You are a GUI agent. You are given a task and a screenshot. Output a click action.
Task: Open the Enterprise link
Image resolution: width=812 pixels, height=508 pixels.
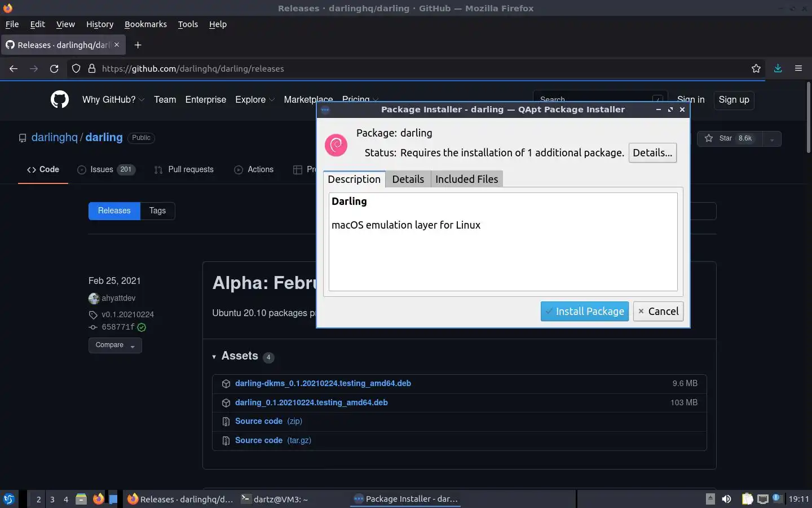tap(205, 99)
